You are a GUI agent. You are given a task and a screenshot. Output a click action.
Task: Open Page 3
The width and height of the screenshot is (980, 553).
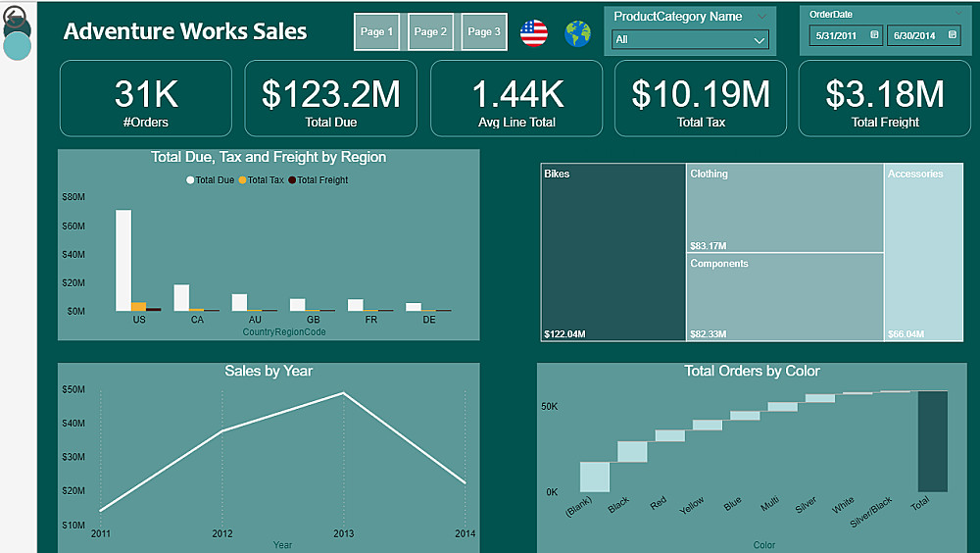point(484,32)
